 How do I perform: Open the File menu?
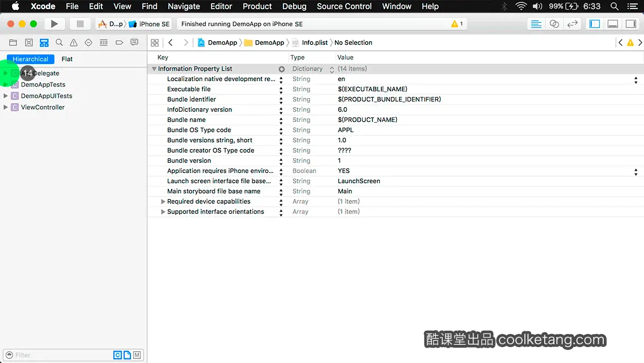pyautogui.click(x=72, y=6)
